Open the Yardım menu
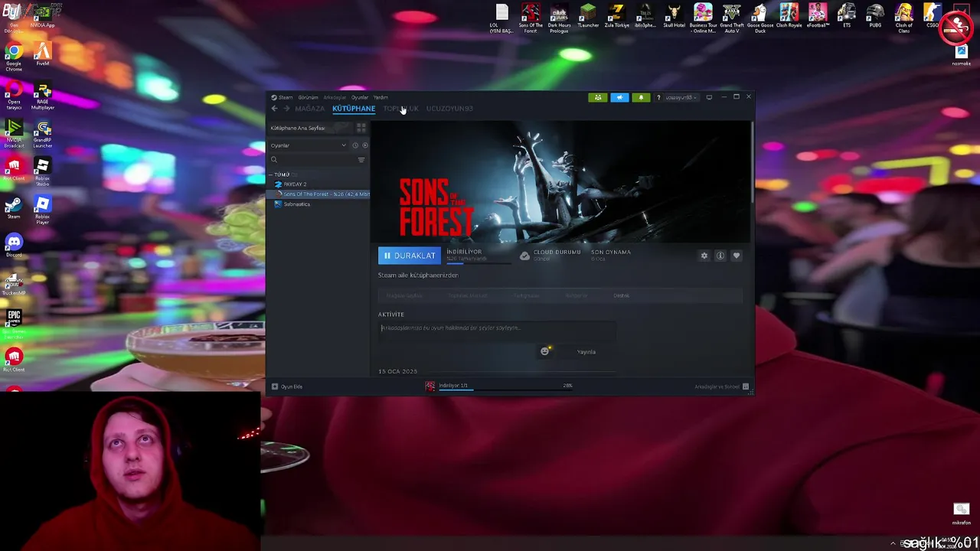Screen dimensions: 980x551 (381, 97)
